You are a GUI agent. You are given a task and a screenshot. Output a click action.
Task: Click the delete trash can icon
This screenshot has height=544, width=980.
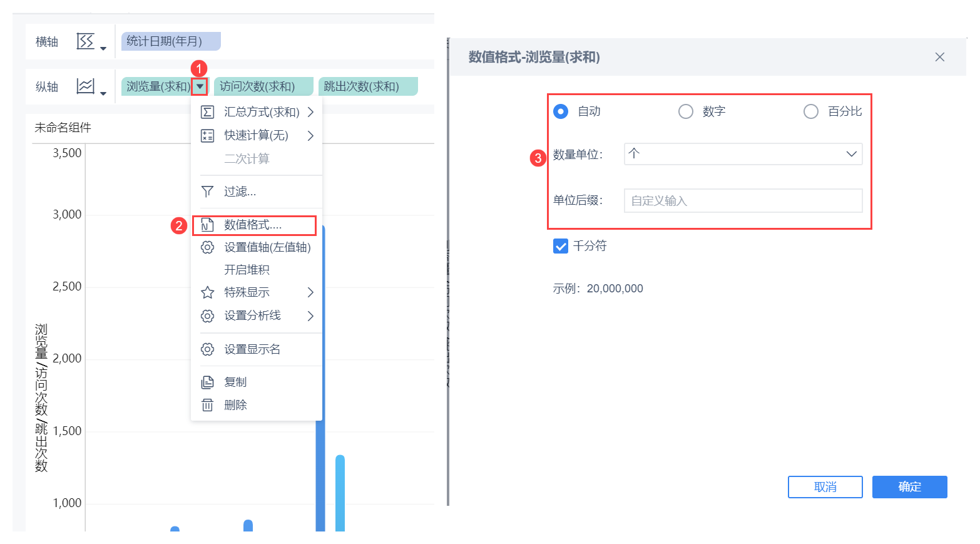pos(207,405)
